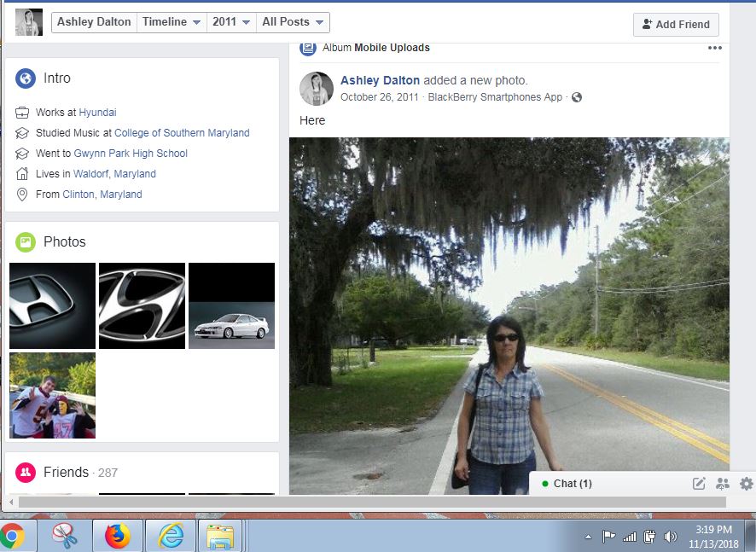Open the Mobile Uploads album link

tap(392, 48)
